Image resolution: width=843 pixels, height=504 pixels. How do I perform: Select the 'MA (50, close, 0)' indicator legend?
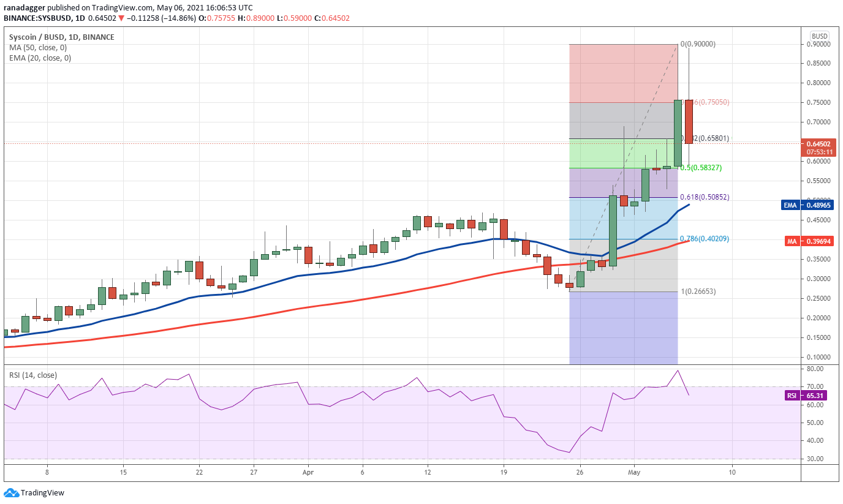point(38,48)
